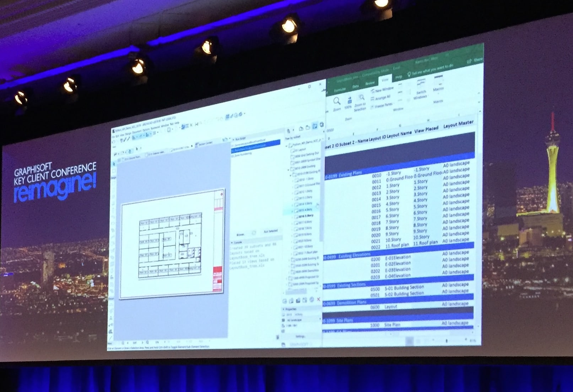The height and width of the screenshot is (392, 573).
Task: Open the Help tab in Excel
Action: 399,77
